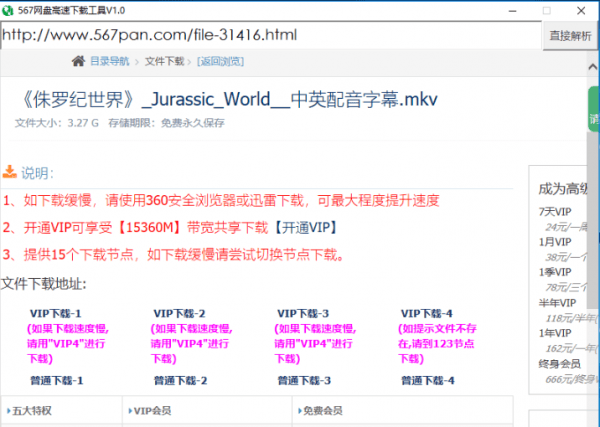Image resolution: width=600 pixels, height=427 pixels.
Task: Go to 文件下载 breadcrumb link
Action: click(x=164, y=61)
